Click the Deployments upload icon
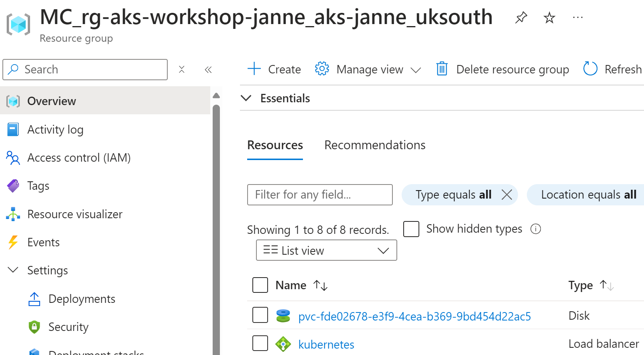This screenshot has width=644, height=355. 34,299
